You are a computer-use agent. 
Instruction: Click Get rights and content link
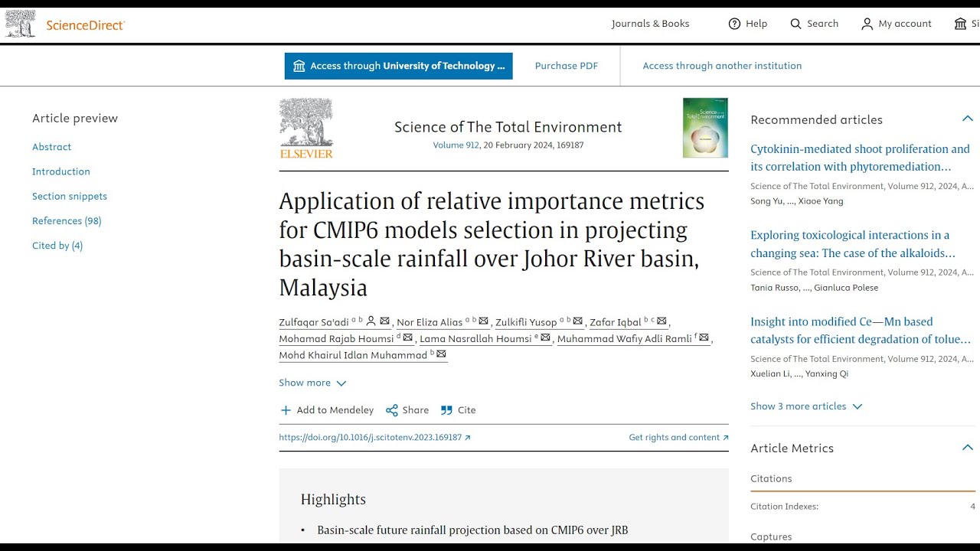678,438
